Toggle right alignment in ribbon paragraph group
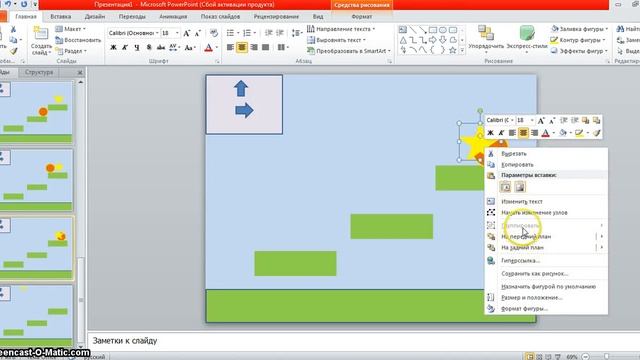Image resolution: width=640 pixels, height=360 pixels. coord(254,47)
